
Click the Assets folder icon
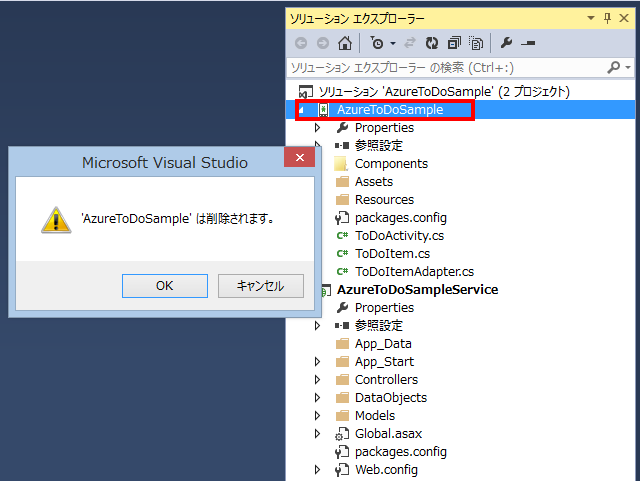(x=342, y=182)
